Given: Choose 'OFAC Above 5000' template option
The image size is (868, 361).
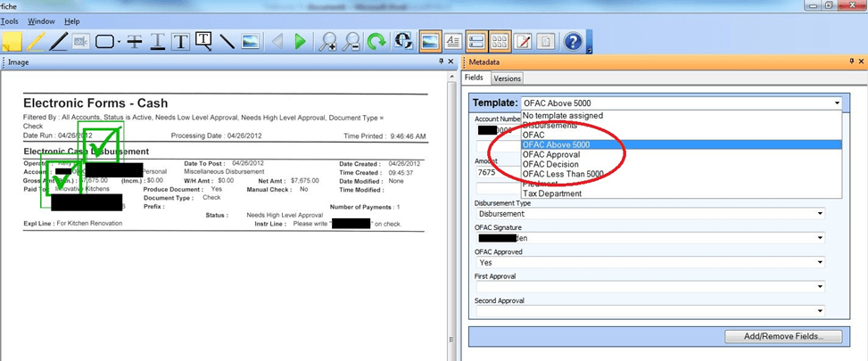Looking at the screenshot, I should click(x=682, y=144).
